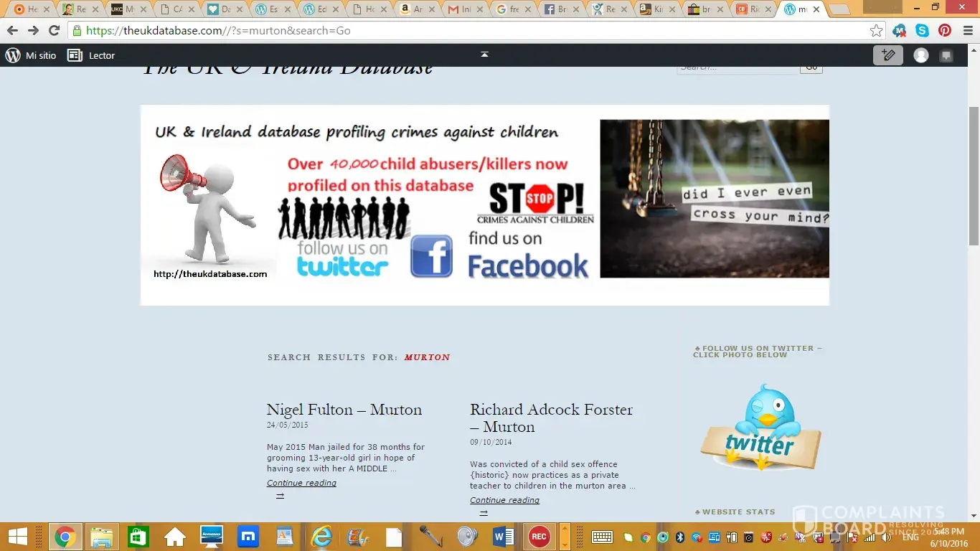Screen dimensions: 980x551
Task: Click the Bluetooth system tray icon
Action: [680, 537]
